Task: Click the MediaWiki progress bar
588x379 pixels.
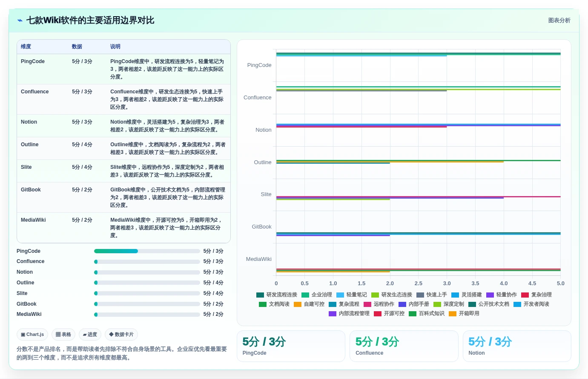Action: pos(147,314)
